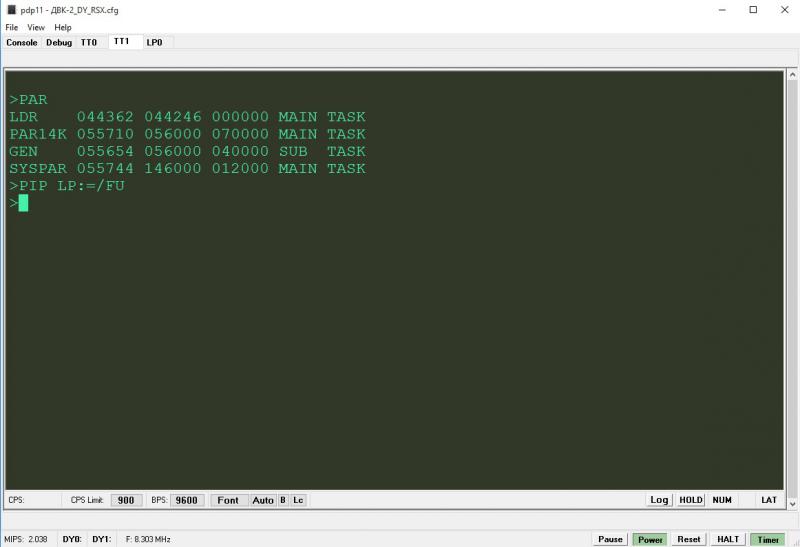Toggle the green Timer button
The height and width of the screenshot is (547, 800).
[x=768, y=539]
